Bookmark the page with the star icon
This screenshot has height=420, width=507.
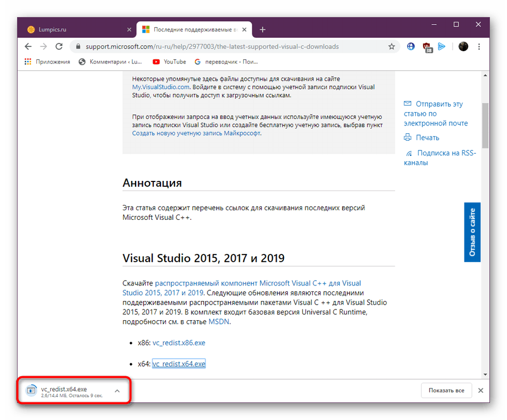[392, 46]
